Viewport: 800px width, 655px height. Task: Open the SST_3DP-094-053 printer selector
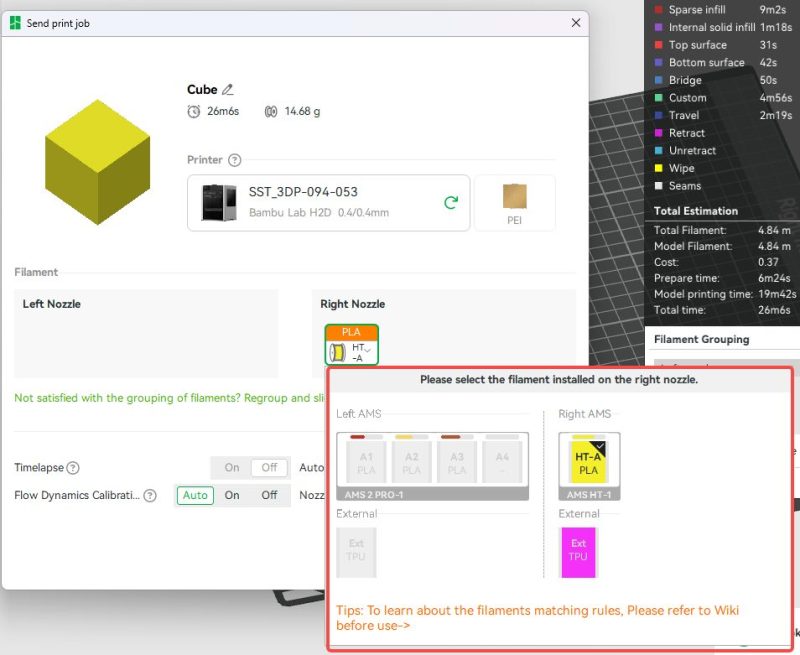click(328, 202)
